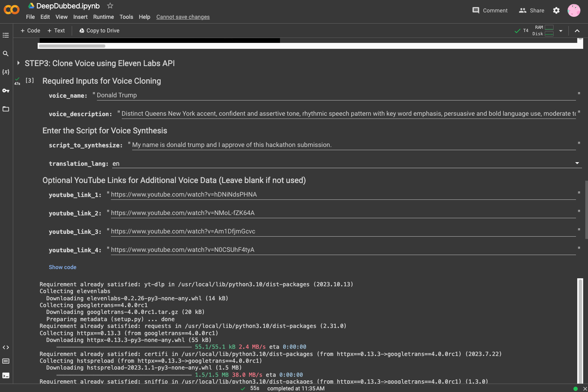Open the variables inspector panel
The width and height of the screenshot is (588, 392).
coord(6,72)
